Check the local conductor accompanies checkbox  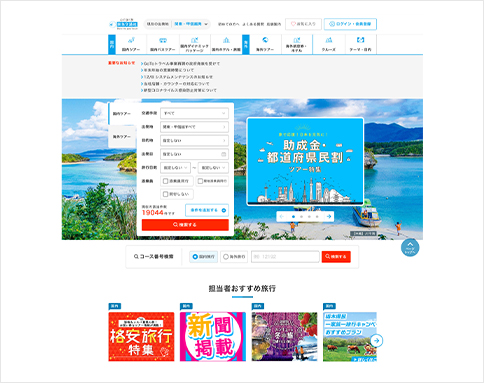click(200, 181)
